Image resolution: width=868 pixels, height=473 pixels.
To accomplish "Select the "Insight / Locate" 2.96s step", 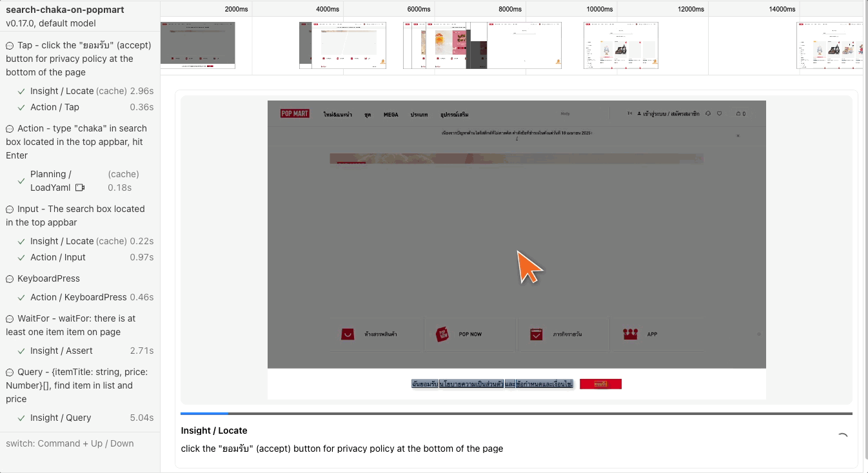I will [84, 91].
